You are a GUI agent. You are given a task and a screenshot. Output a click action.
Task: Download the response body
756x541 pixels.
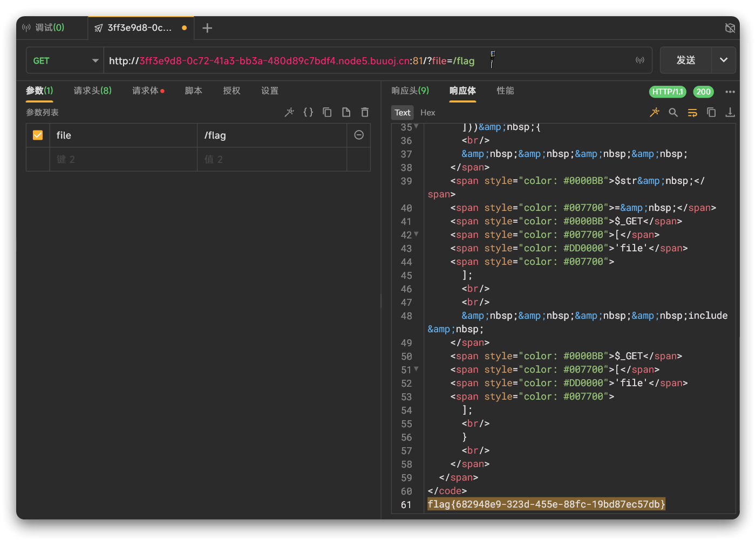[730, 112]
